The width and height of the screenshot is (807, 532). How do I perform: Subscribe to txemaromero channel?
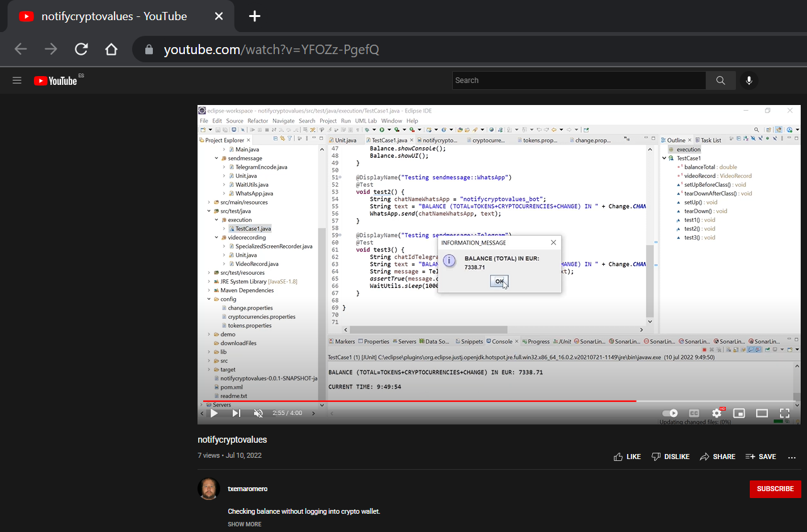[x=775, y=489]
